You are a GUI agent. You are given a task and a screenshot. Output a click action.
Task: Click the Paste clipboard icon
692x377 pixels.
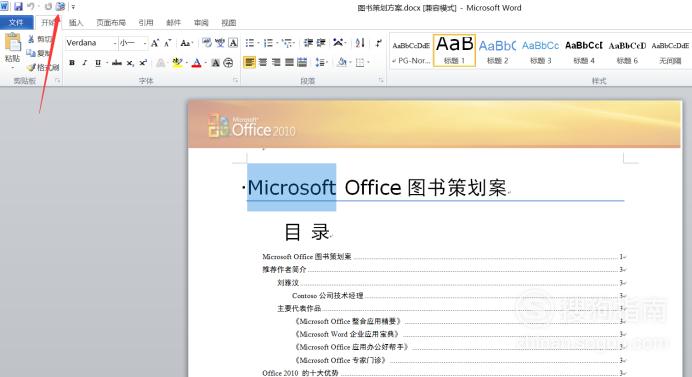[x=12, y=42]
